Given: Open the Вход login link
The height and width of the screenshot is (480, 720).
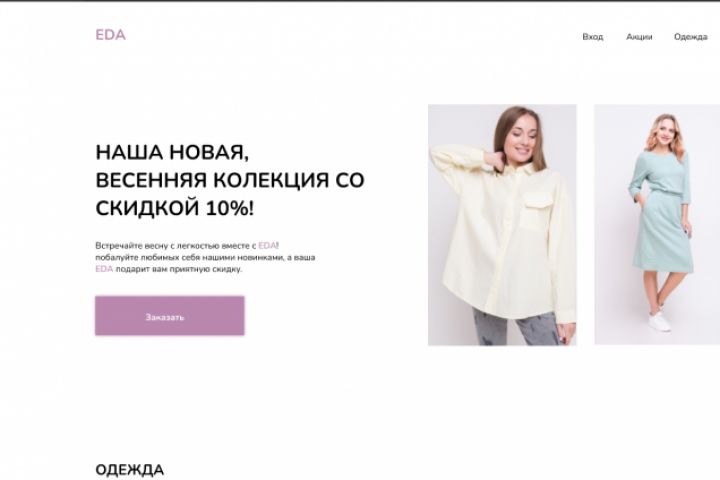Looking at the screenshot, I should click(x=592, y=37).
